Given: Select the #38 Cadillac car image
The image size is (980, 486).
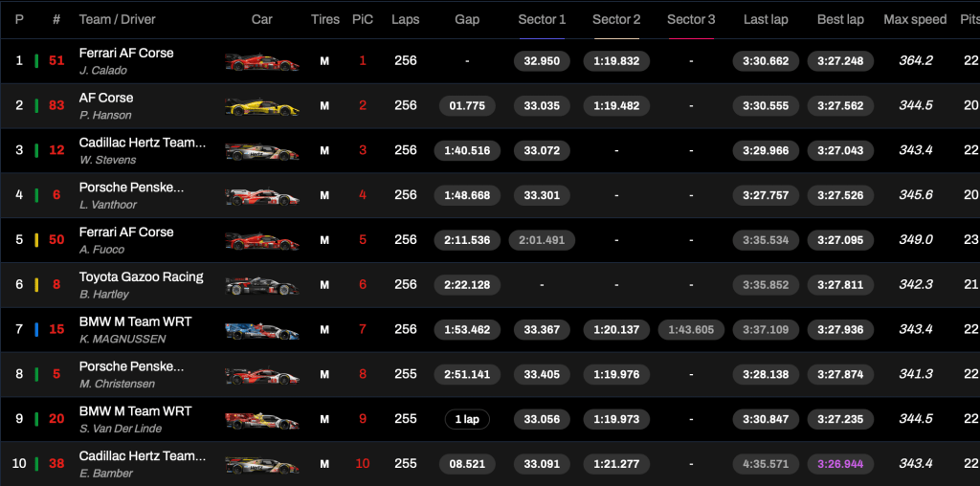Looking at the screenshot, I should click(x=261, y=465).
